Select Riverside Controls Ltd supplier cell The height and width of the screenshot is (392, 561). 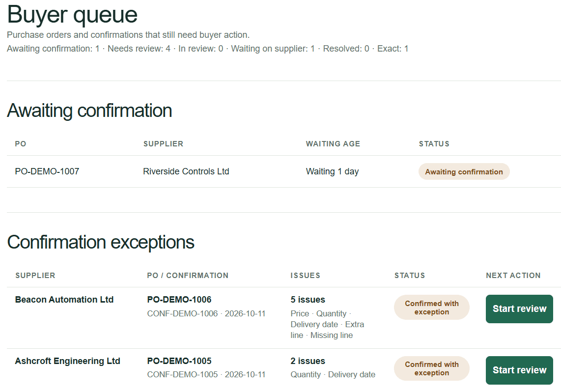coord(186,171)
